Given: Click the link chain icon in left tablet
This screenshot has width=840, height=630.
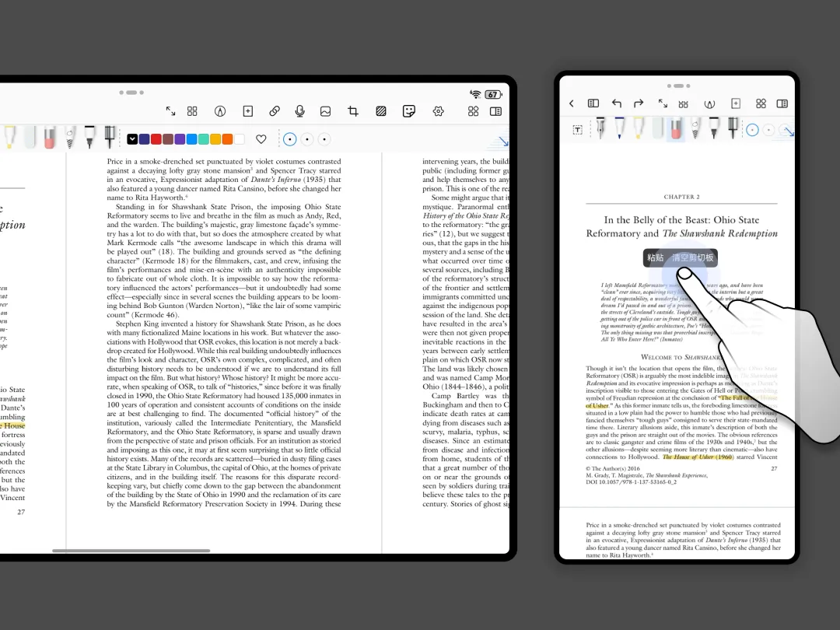Looking at the screenshot, I should coord(275,111).
